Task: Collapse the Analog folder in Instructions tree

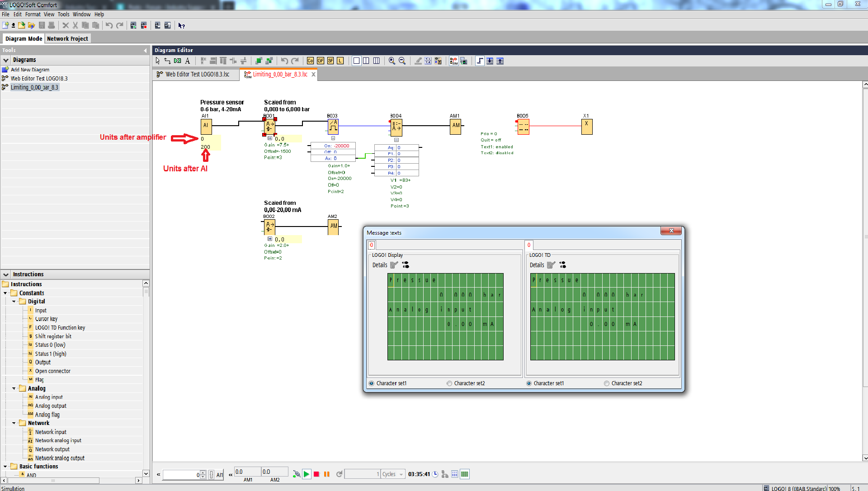Action: click(x=14, y=388)
